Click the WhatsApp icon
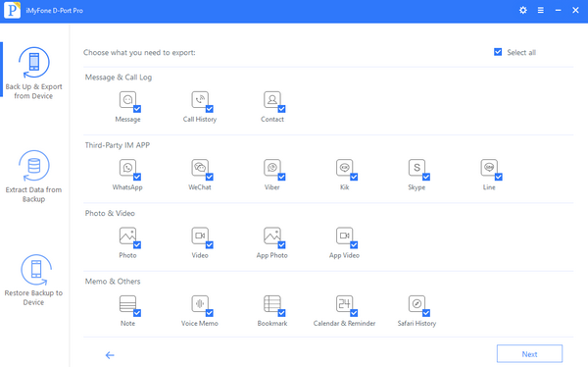This screenshot has width=588, height=367. 127,168
